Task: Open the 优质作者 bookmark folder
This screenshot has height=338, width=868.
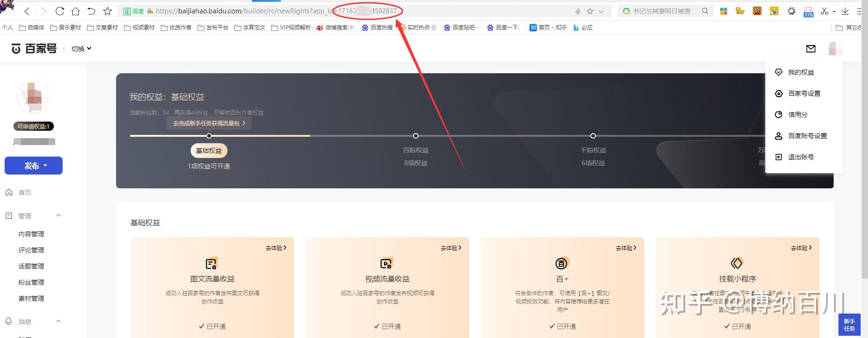Action: point(176,28)
